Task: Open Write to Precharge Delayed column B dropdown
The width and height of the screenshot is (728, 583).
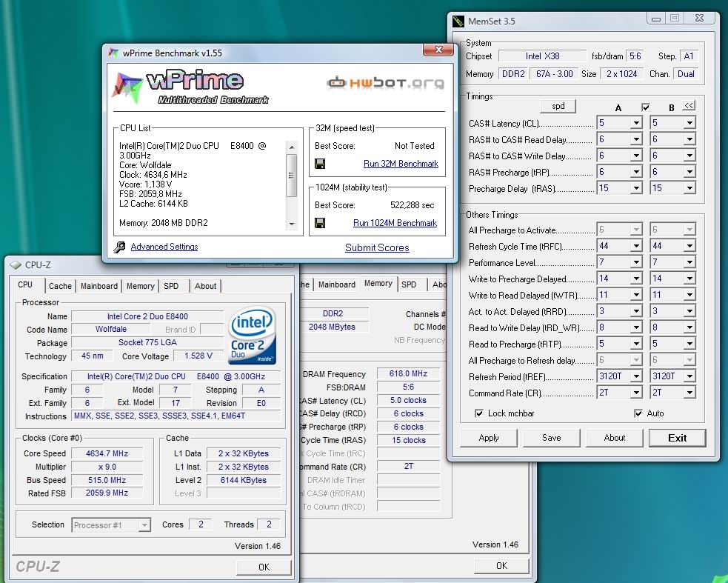Action: coord(689,279)
